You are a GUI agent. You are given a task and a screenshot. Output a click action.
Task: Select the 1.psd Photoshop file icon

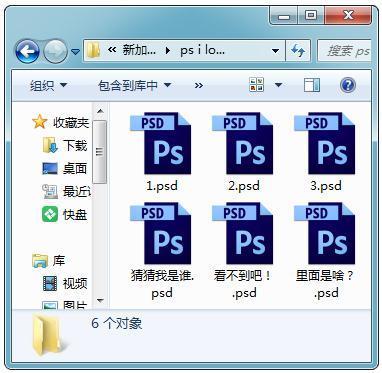pos(162,143)
